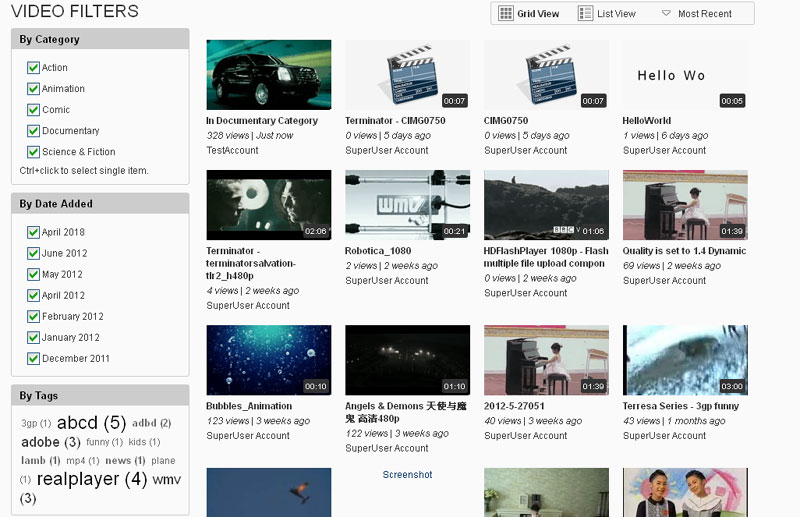Click the Screenshot link
The height and width of the screenshot is (517, 800).
click(x=407, y=475)
